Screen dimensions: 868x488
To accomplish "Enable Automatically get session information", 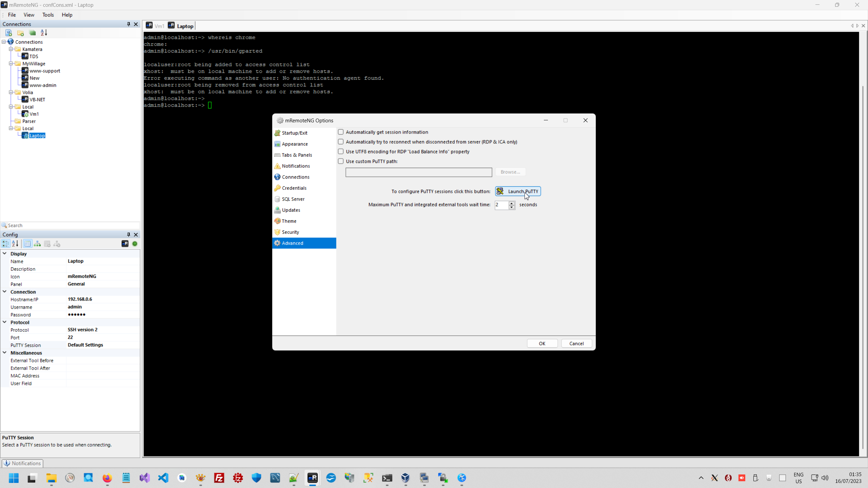I will (340, 132).
